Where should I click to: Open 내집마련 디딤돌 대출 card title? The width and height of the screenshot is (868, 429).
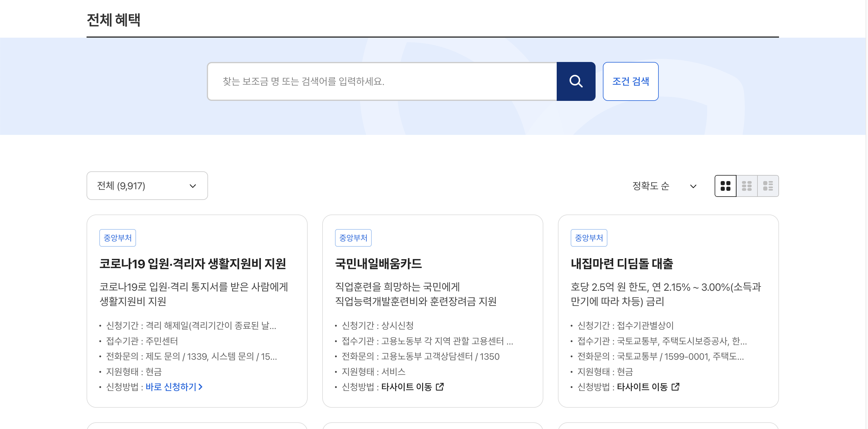click(x=621, y=263)
